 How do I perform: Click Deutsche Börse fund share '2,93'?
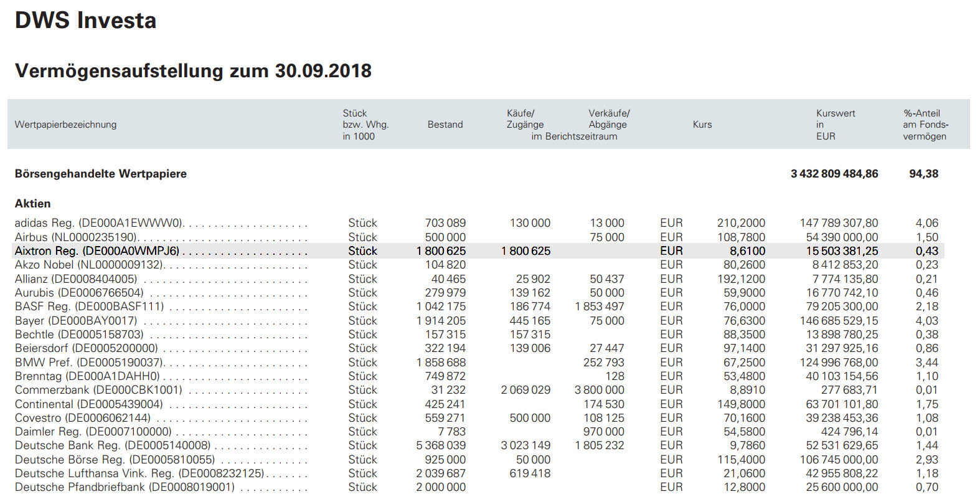[x=926, y=460]
